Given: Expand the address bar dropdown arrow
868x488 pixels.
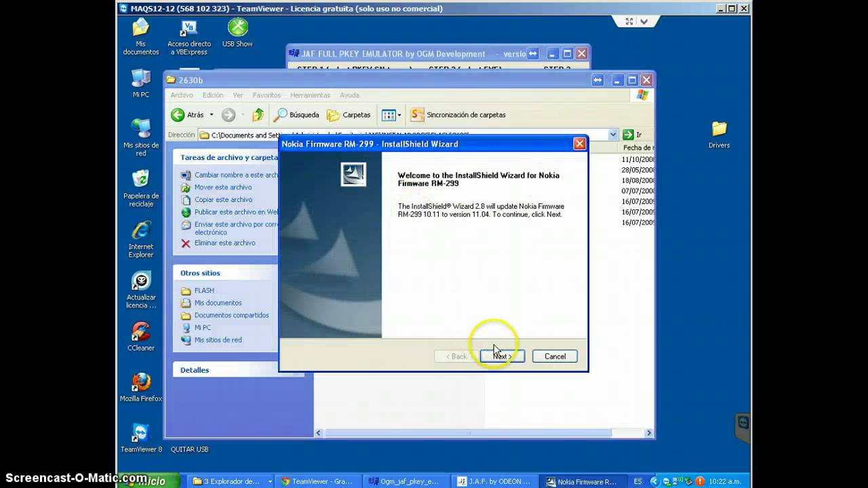Looking at the screenshot, I should click(x=613, y=135).
